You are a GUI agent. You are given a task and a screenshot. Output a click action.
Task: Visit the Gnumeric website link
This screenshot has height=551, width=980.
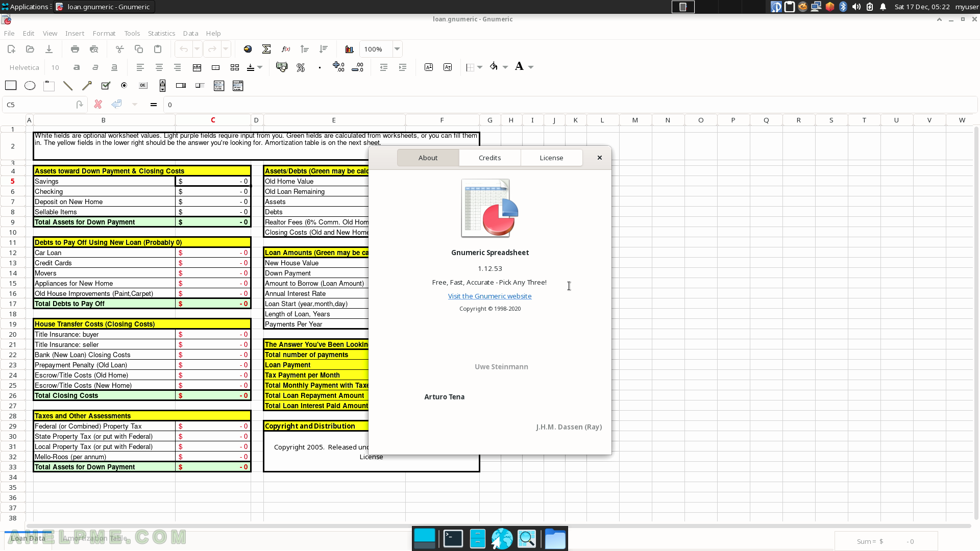click(489, 296)
